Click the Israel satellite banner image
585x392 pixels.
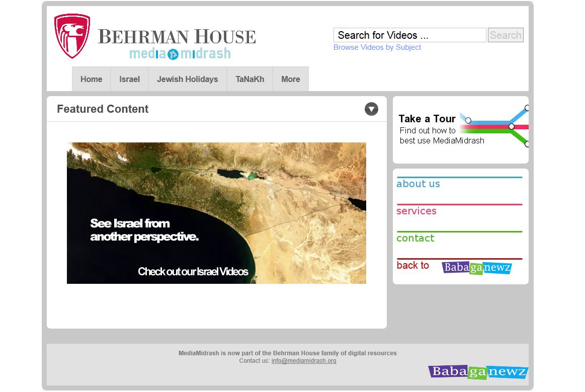(x=216, y=213)
